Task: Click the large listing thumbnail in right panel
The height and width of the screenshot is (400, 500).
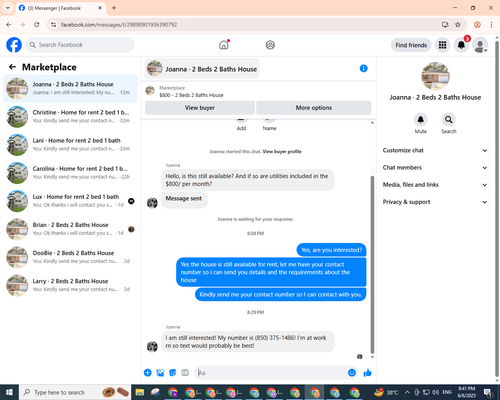Action: pos(435,76)
